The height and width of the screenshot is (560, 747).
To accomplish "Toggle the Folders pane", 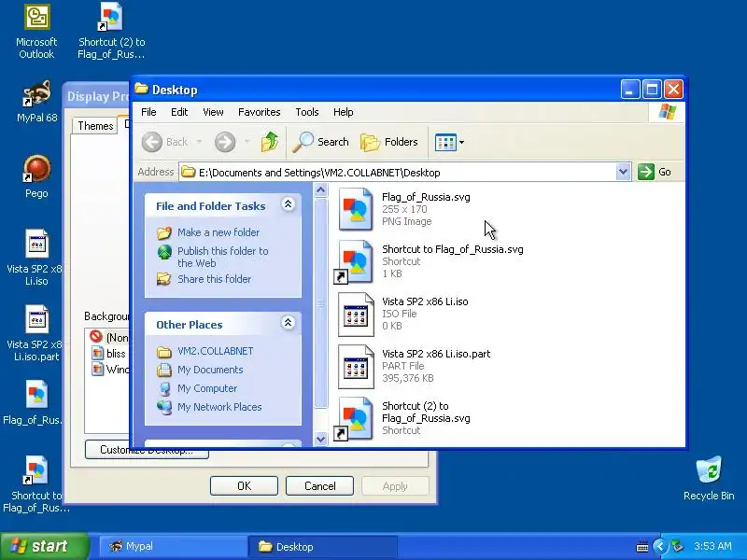I will click(x=389, y=142).
